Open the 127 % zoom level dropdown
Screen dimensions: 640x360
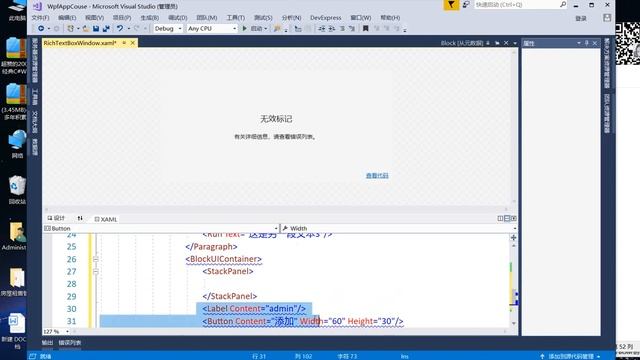click(67, 331)
